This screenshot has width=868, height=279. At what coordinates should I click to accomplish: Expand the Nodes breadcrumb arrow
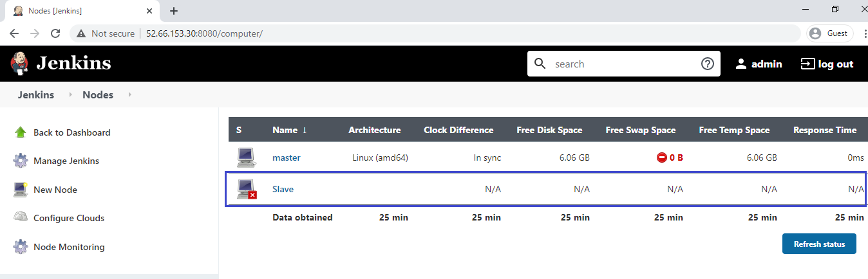[129, 94]
